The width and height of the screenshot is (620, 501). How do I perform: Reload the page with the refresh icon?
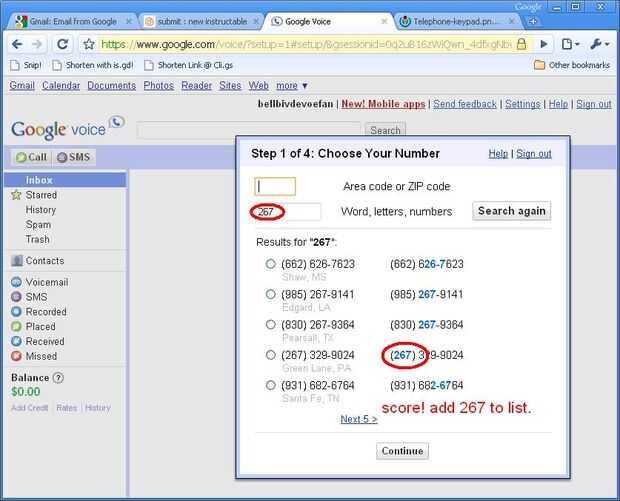tap(62, 44)
